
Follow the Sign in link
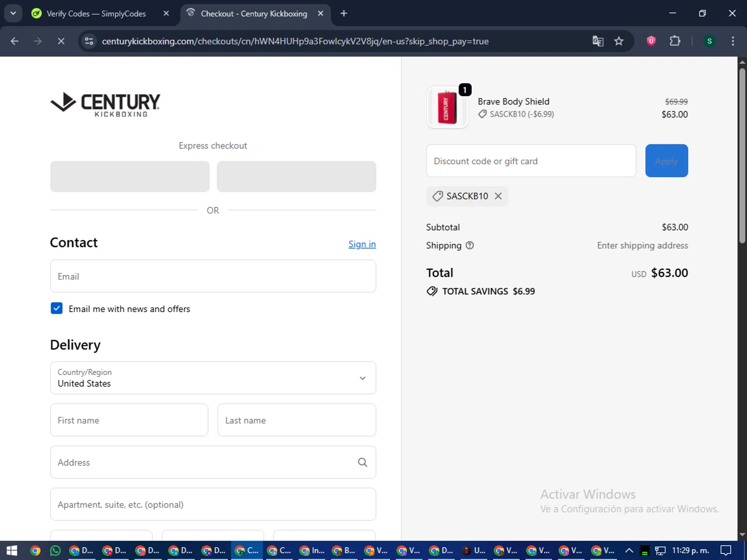click(x=362, y=244)
